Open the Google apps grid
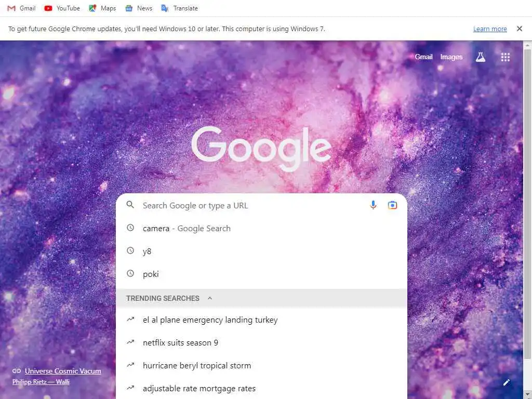 pyautogui.click(x=505, y=57)
